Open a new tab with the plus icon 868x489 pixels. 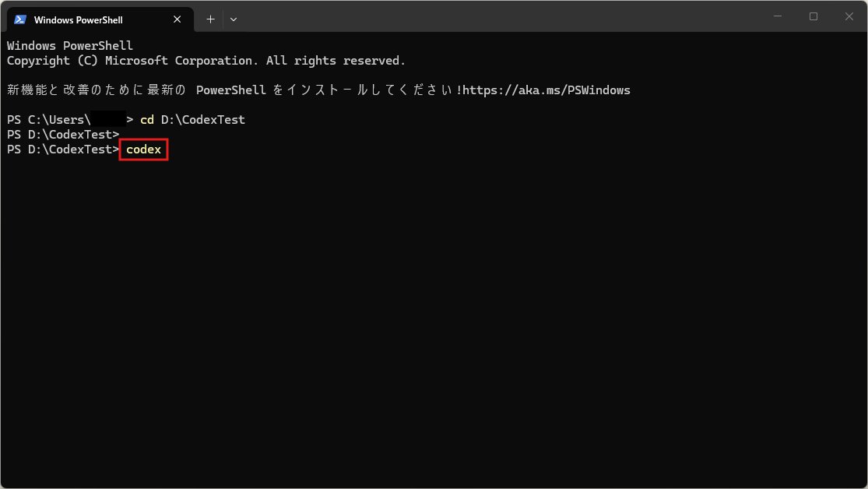210,19
